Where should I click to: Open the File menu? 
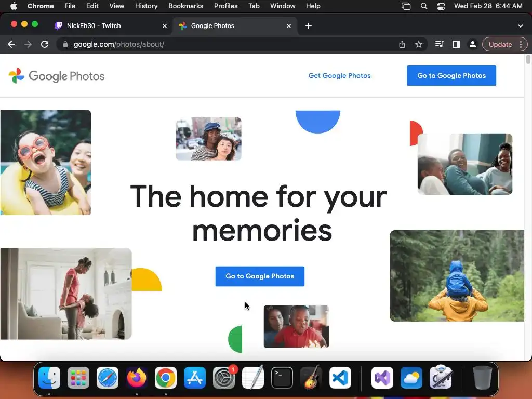[x=70, y=6]
